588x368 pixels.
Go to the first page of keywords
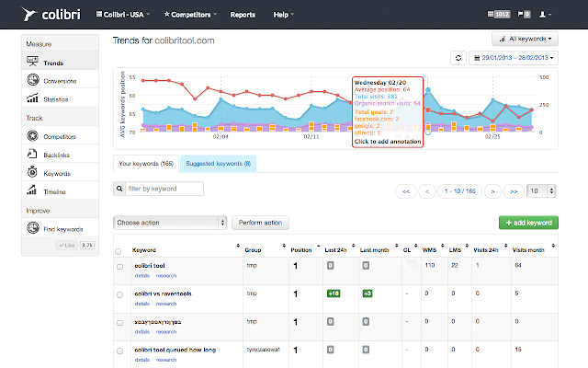click(x=406, y=191)
